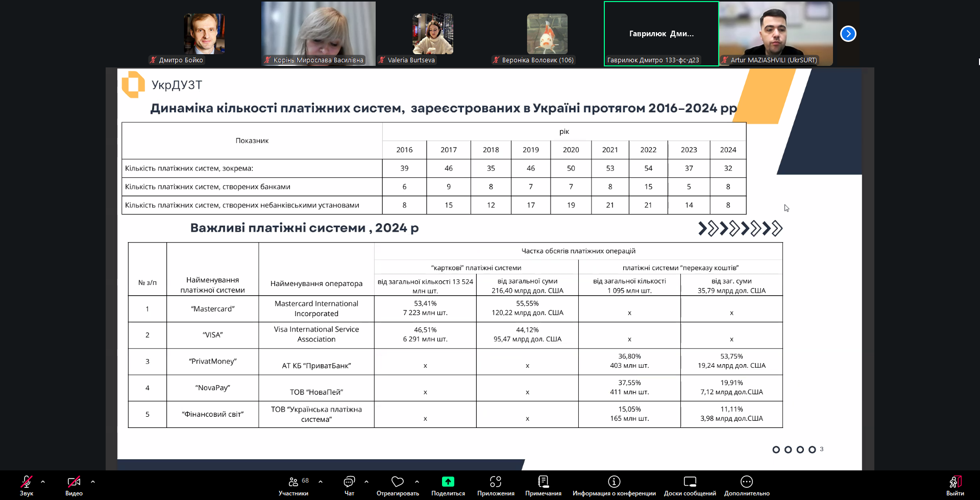Expand the arrow next to Участники
Viewport: 980px width, 500px height.
pyautogui.click(x=321, y=482)
